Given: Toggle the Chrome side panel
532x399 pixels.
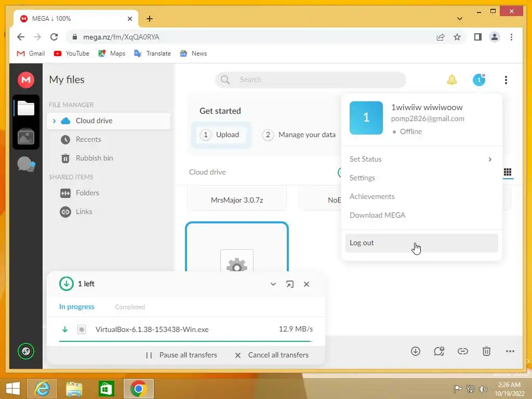Looking at the screenshot, I should [x=478, y=37].
